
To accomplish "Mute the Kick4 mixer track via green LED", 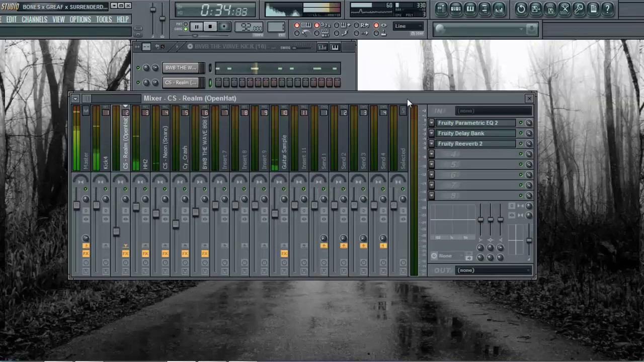I will point(105,189).
